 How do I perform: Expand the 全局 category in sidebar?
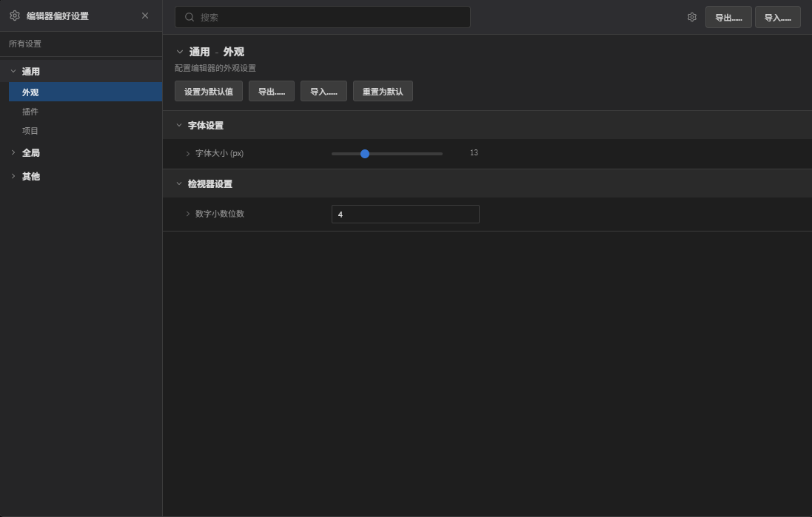click(x=13, y=153)
